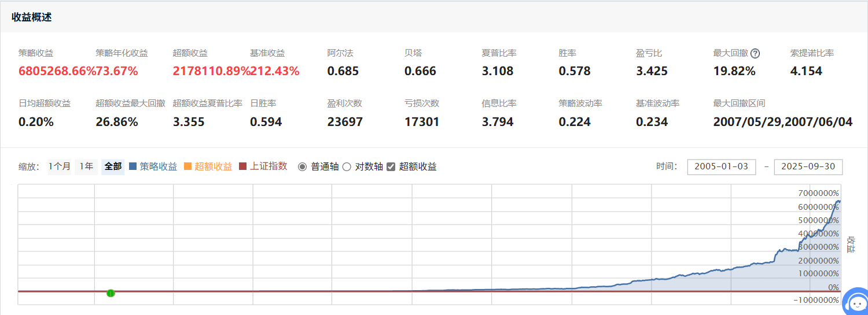Screen dimensions: 868x315
Task: Click the green marker on the chart
Action: tap(111, 293)
